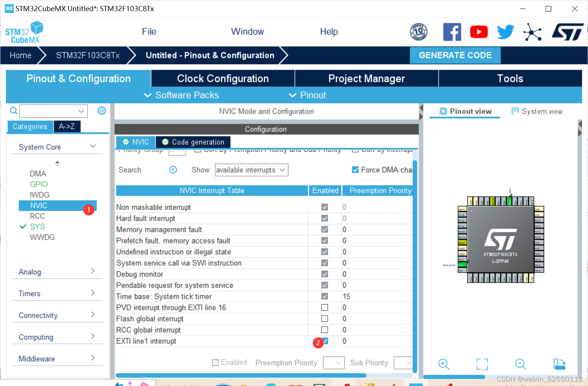Image resolution: width=588 pixels, height=386 pixels.
Task: Open the Facebook icon link
Action: point(452,32)
